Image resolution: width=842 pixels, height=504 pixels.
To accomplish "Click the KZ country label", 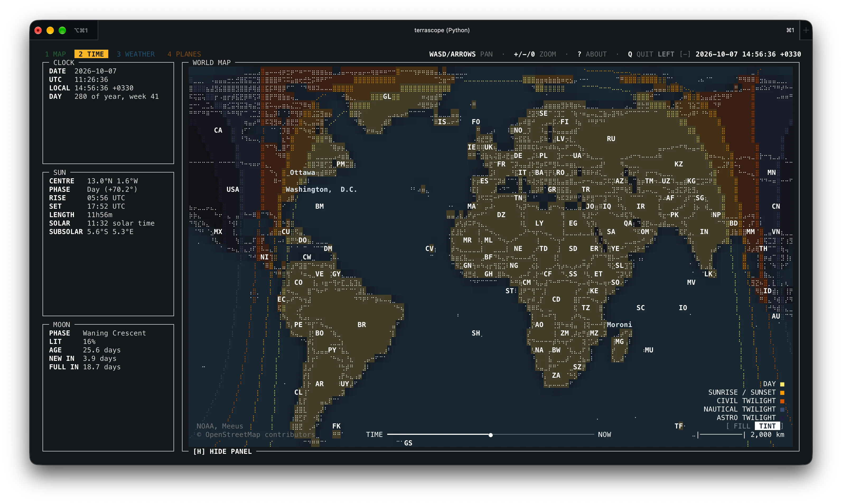I will [678, 164].
